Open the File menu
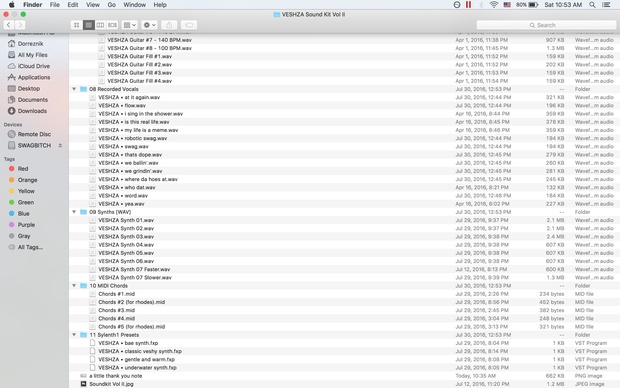 tap(55, 5)
